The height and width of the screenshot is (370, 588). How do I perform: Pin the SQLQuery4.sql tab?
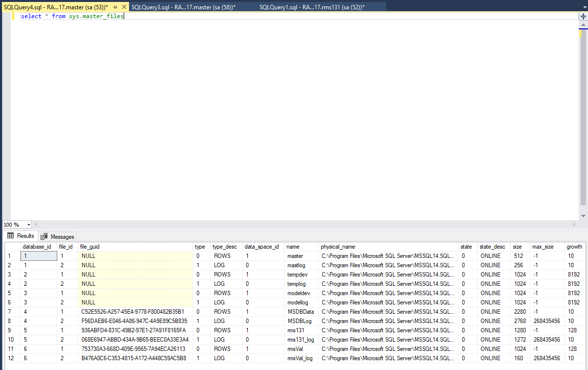115,7
